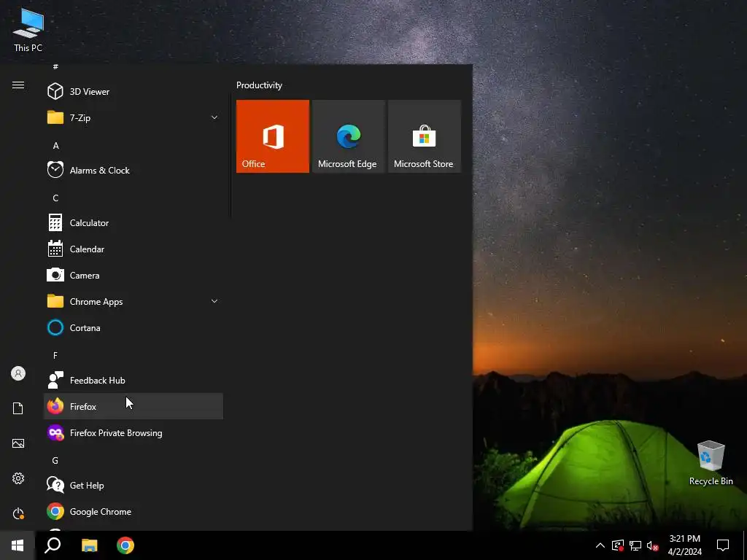Open the clock showing 3:21 PM
The image size is (747, 560).
tap(684, 545)
